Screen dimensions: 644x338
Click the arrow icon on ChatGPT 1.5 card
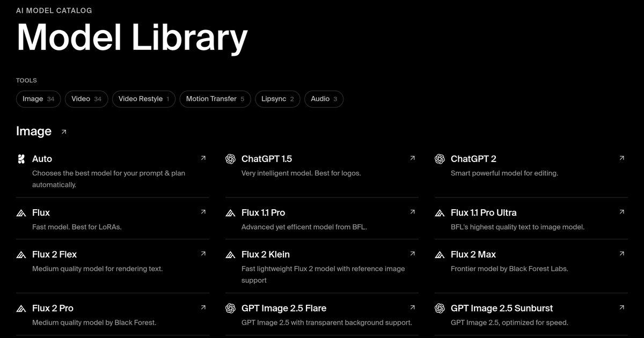(x=412, y=158)
